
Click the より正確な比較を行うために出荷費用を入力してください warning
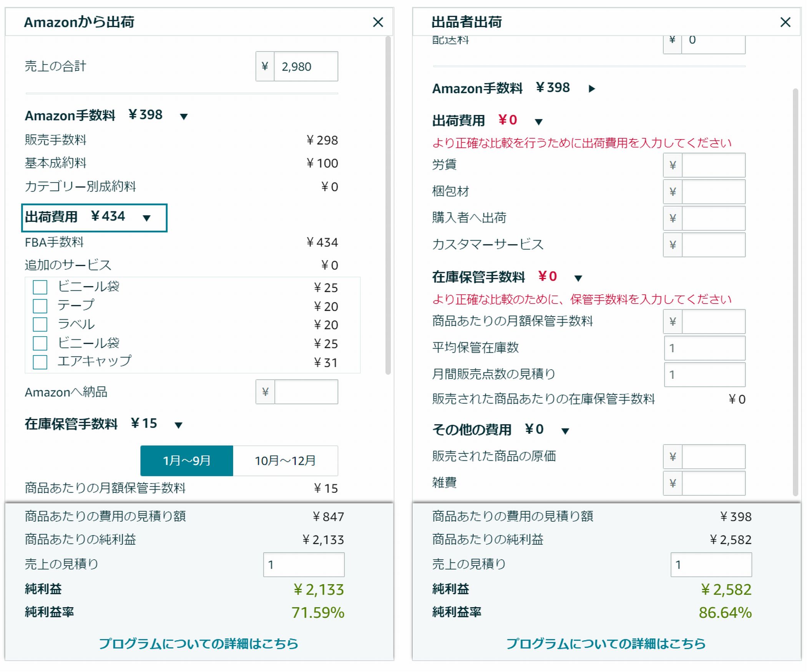582,143
